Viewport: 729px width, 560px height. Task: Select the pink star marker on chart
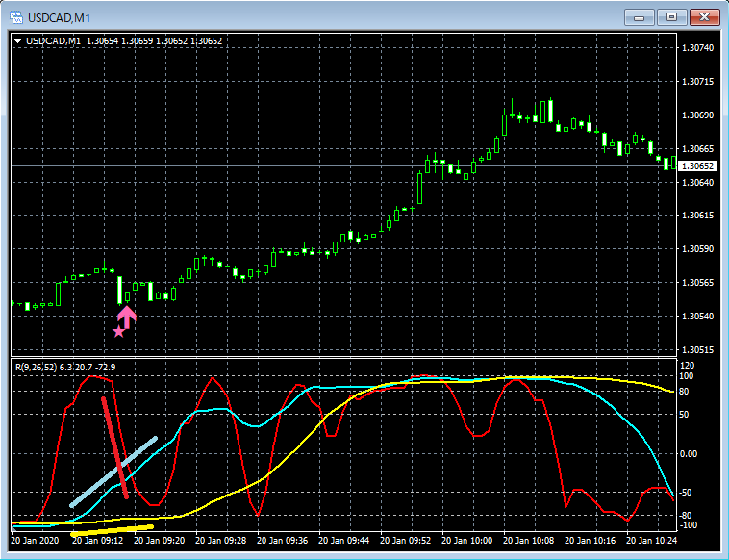pos(119,331)
